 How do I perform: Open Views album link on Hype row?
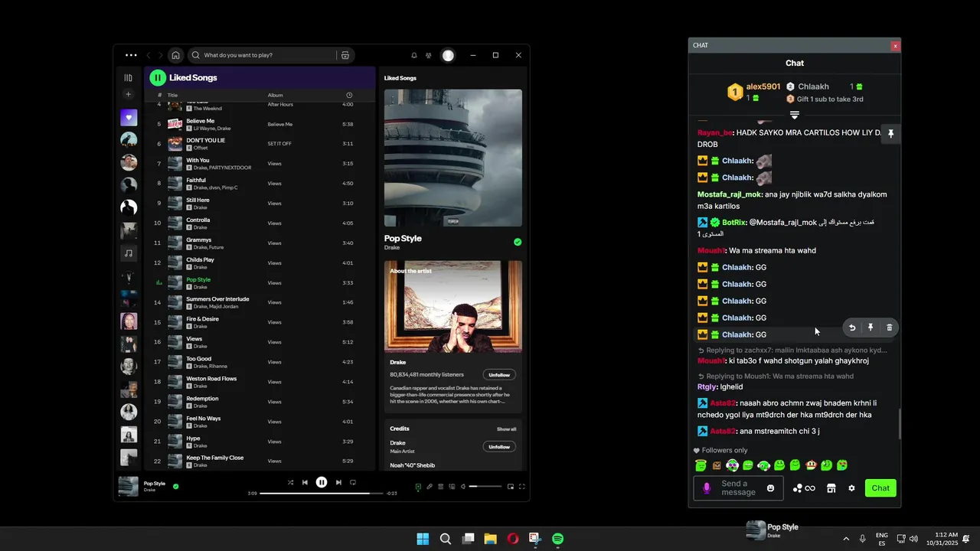click(274, 442)
